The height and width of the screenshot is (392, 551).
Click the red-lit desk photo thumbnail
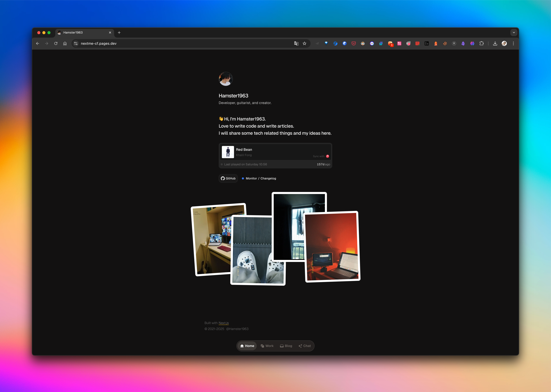333,247
